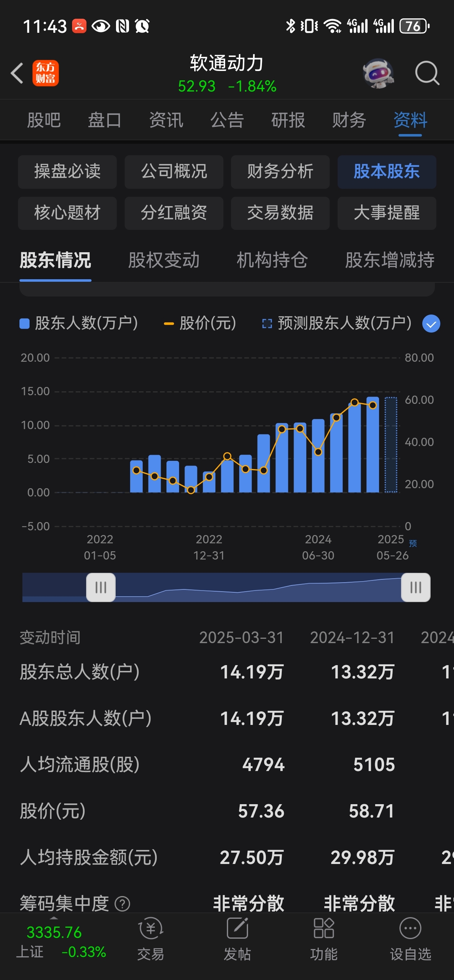
Task: Open the 机构持仓 sub-tab
Action: [x=272, y=260]
